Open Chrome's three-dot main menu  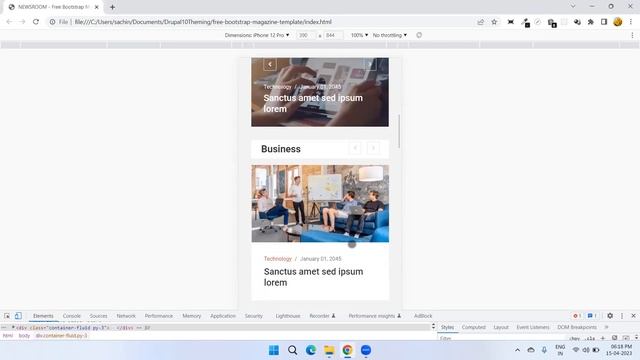pos(631,22)
